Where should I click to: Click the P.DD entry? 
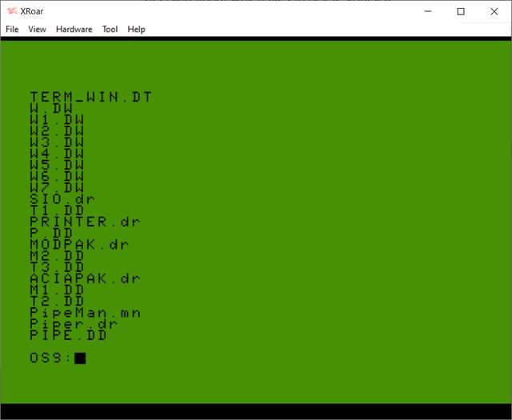coord(51,233)
